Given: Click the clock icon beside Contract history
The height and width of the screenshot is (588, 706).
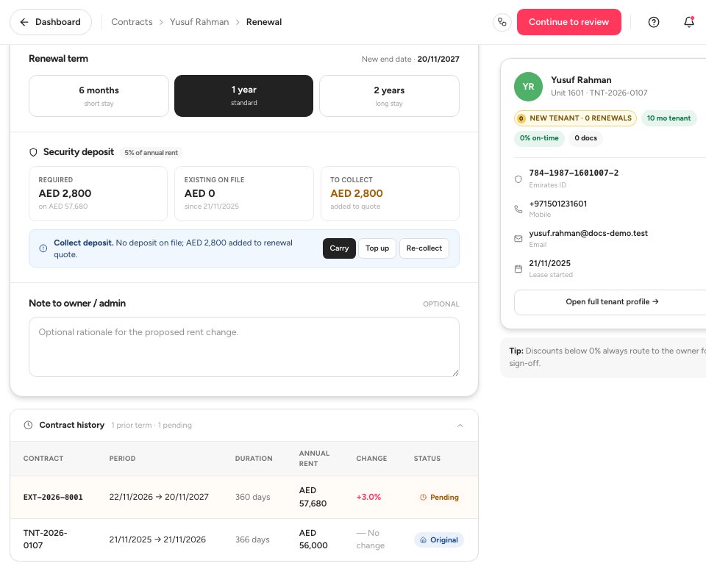Looking at the screenshot, I should [28, 425].
